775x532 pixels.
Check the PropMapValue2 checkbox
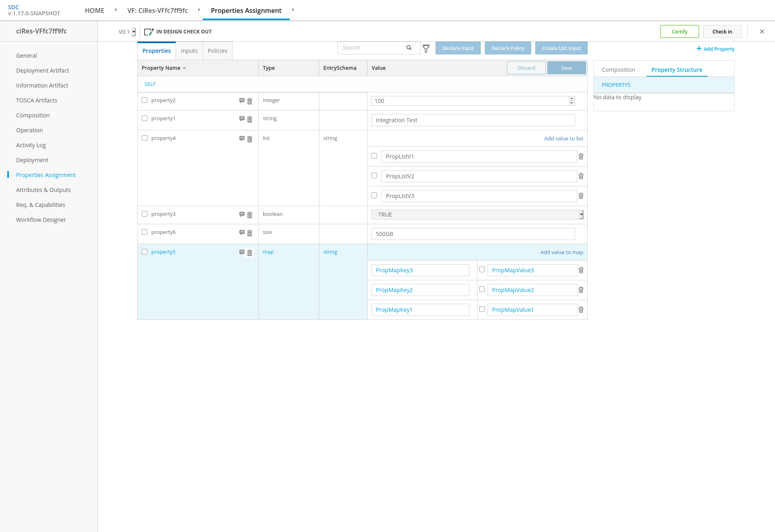(482, 289)
